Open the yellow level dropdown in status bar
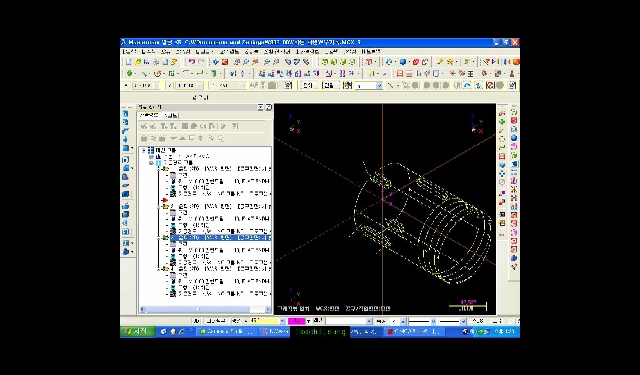This screenshot has width=640, height=375. click(x=282, y=321)
